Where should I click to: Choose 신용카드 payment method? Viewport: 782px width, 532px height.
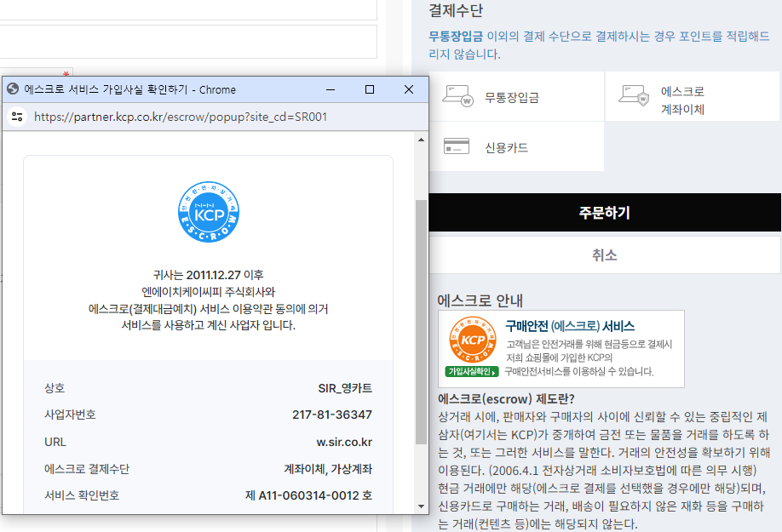pos(516,147)
